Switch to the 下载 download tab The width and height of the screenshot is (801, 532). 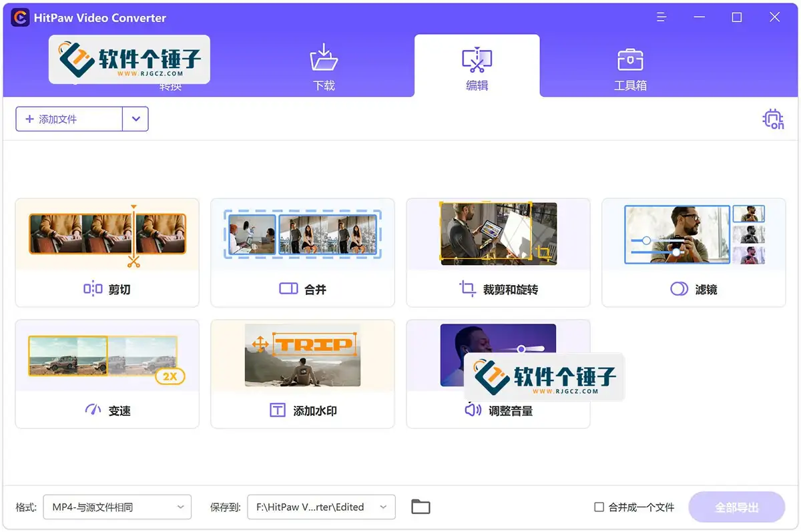click(324, 65)
